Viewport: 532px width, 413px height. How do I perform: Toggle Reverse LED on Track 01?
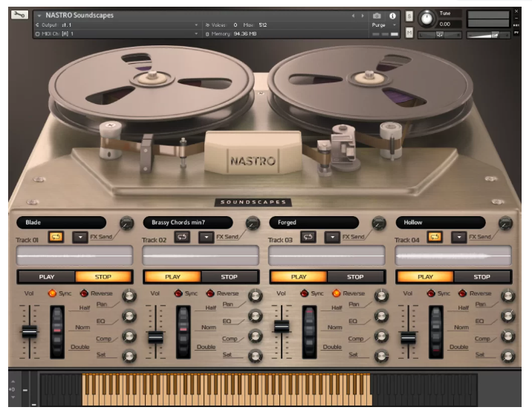[84, 293]
